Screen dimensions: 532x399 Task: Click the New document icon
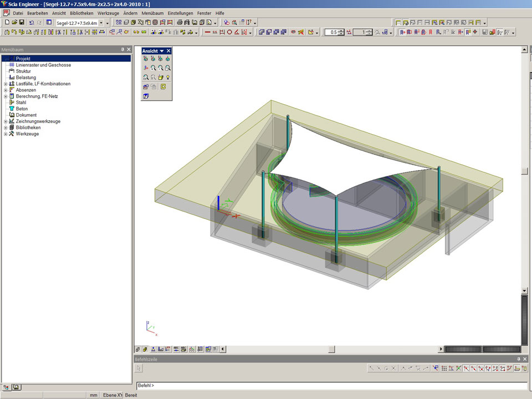point(7,23)
